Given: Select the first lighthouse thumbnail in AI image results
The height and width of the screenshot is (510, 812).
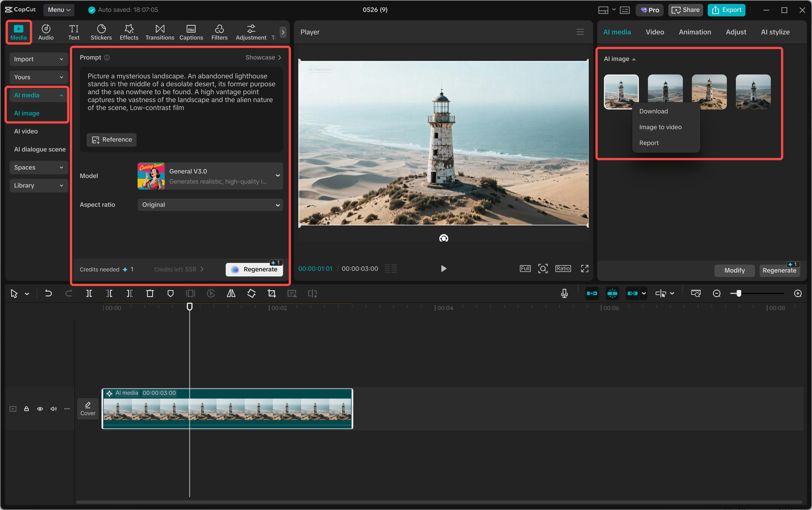Looking at the screenshot, I should tap(621, 91).
